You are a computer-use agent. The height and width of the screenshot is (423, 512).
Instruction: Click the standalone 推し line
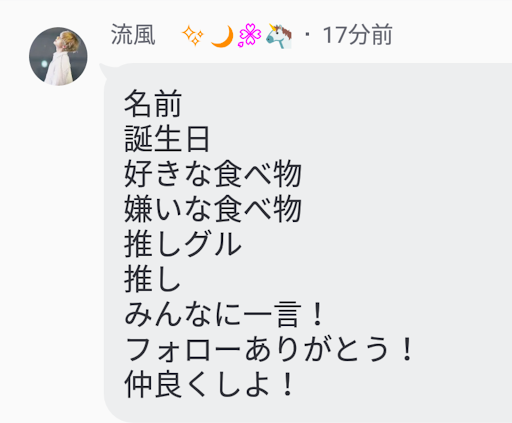point(153,280)
